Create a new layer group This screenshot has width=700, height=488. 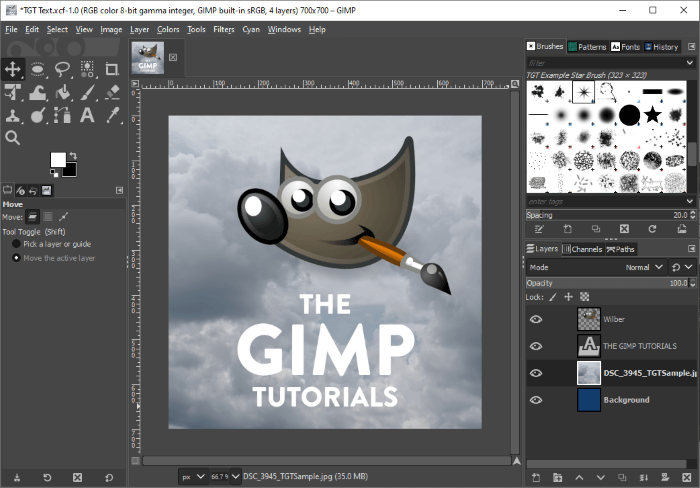point(558,477)
